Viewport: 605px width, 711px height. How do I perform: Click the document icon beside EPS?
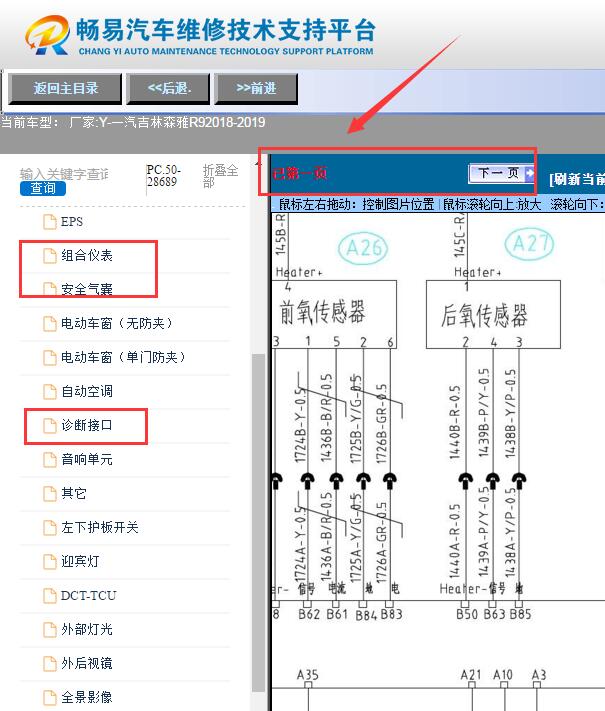pos(49,222)
